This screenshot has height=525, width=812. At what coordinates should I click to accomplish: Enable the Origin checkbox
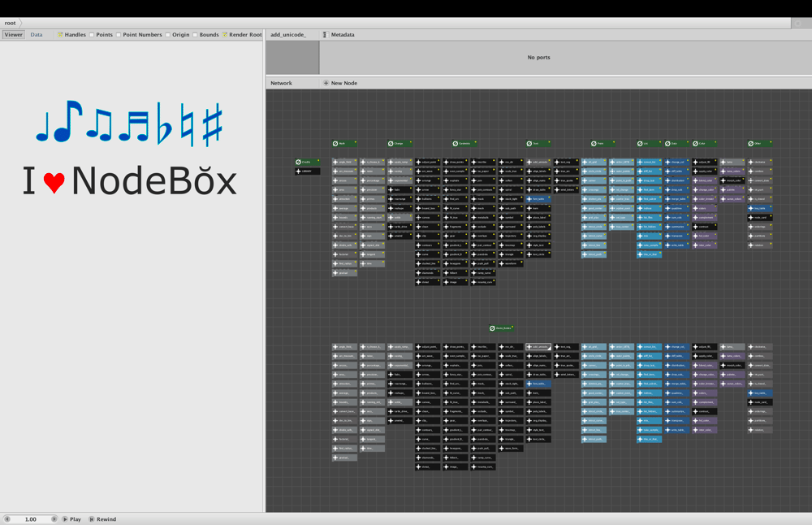[168, 35]
